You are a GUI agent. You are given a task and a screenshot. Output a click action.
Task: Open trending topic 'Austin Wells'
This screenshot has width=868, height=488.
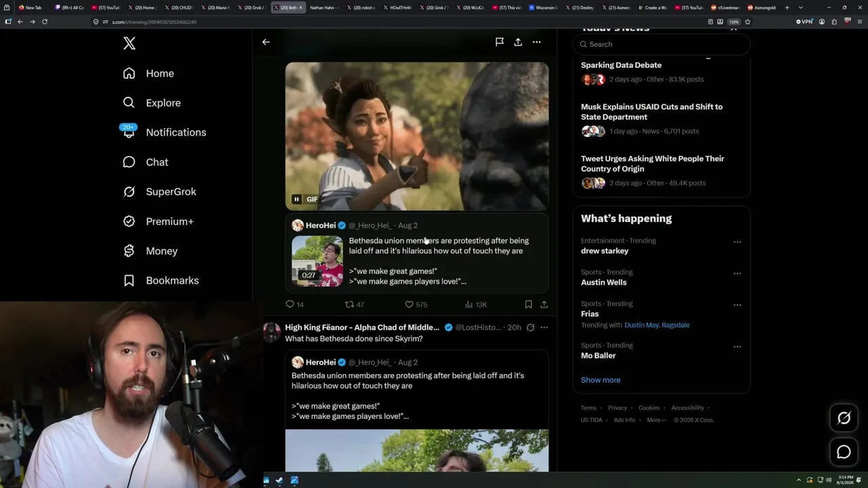[x=604, y=283]
